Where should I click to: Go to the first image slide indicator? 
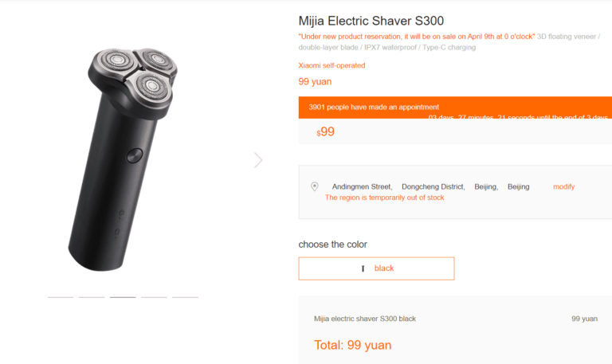pos(61,297)
